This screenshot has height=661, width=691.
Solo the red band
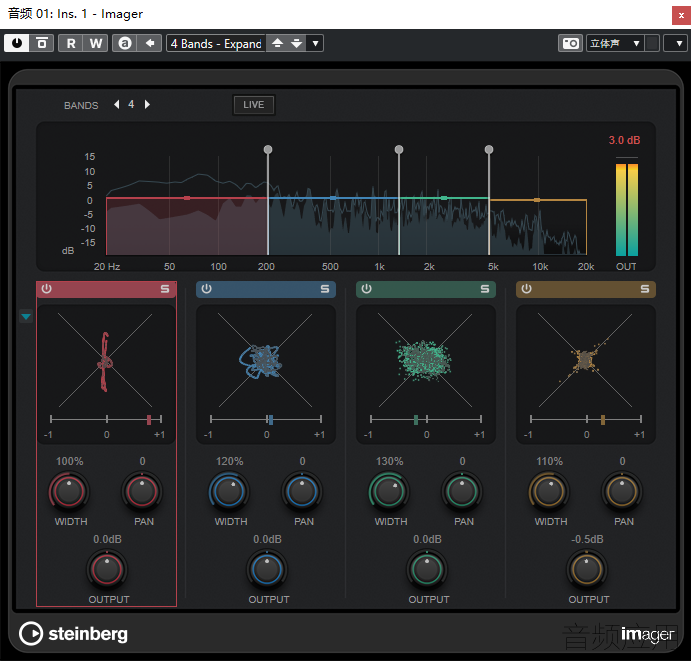pos(165,289)
